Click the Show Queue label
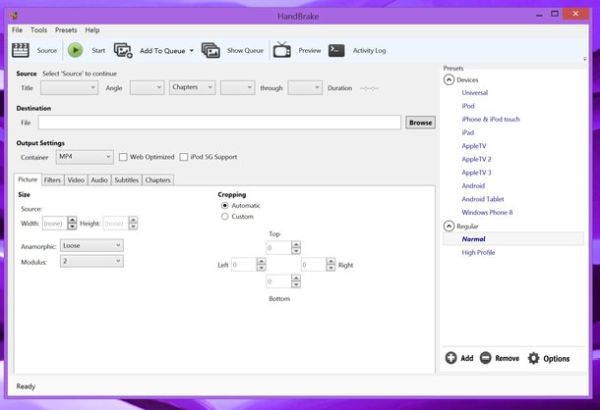This screenshot has width=600, height=410. click(245, 51)
